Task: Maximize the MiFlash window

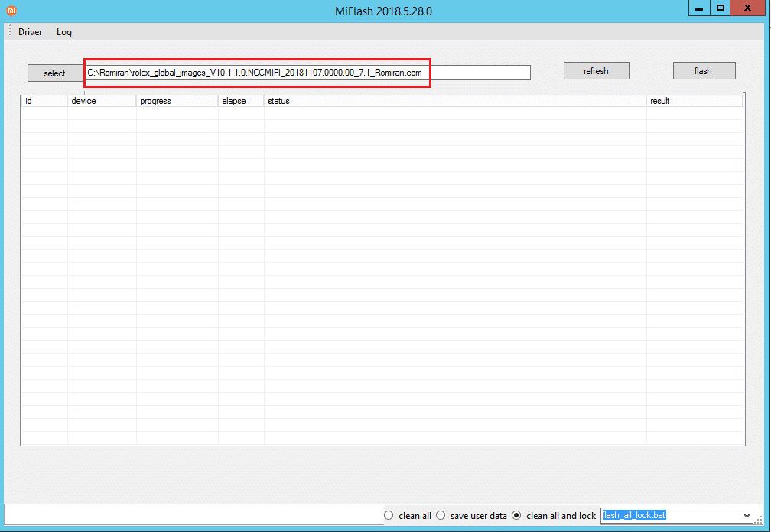Action: (720, 8)
